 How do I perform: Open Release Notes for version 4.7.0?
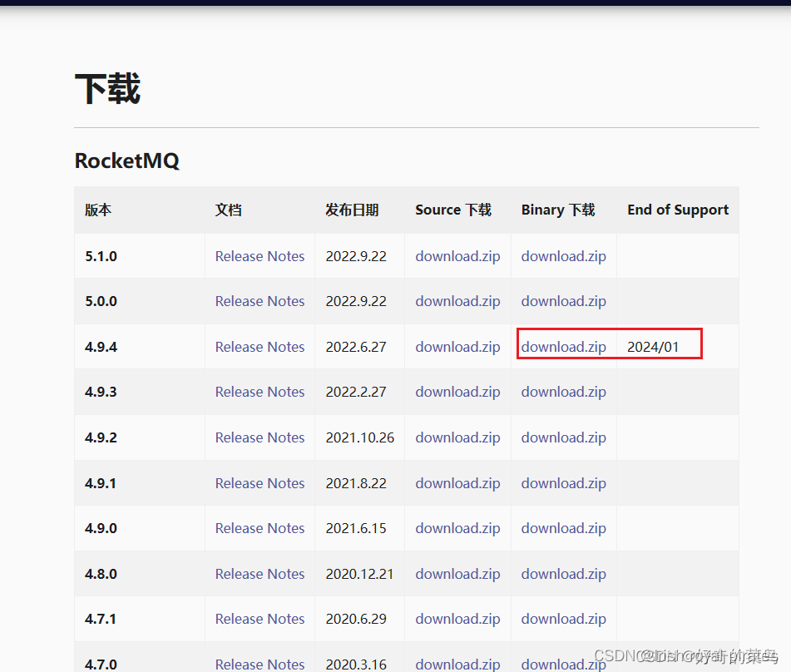tap(260, 664)
